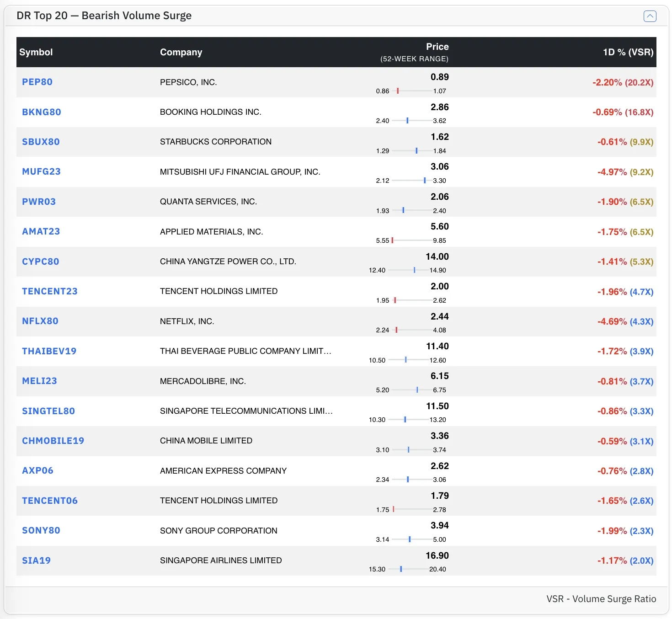Open the TENCENT06 symbol link
The width and height of the screenshot is (672, 619).
tap(50, 501)
